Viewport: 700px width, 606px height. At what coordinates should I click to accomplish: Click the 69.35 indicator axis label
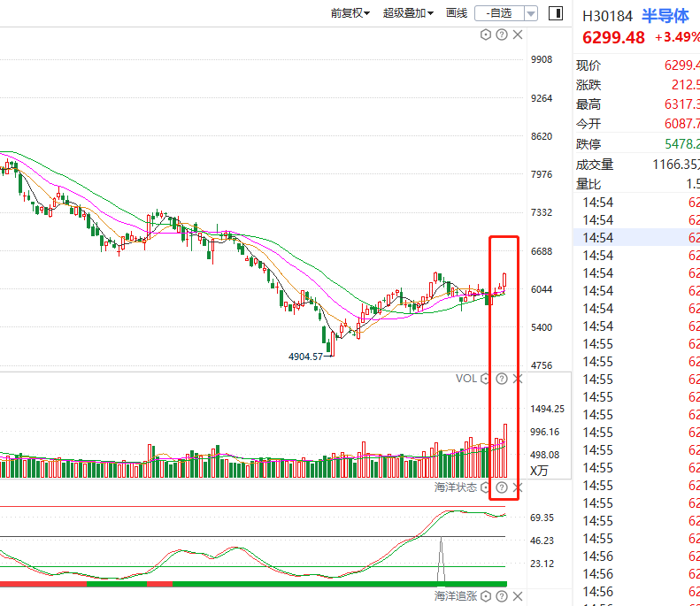click(x=542, y=518)
